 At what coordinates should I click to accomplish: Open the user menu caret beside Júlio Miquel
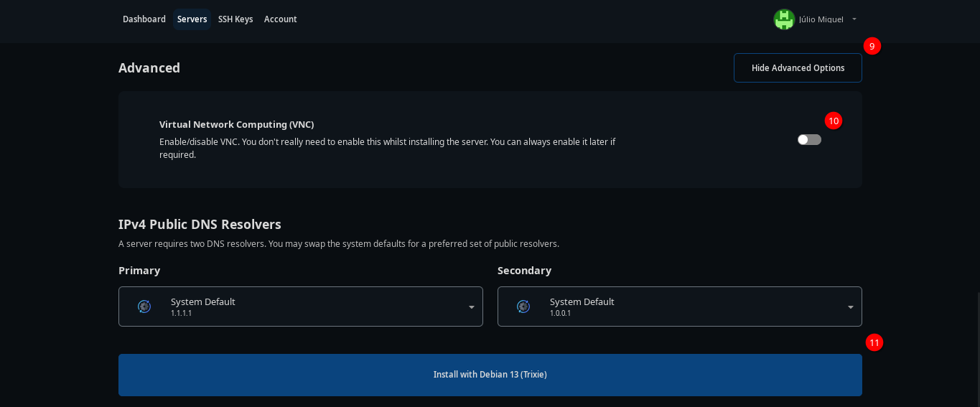click(854, 19)
